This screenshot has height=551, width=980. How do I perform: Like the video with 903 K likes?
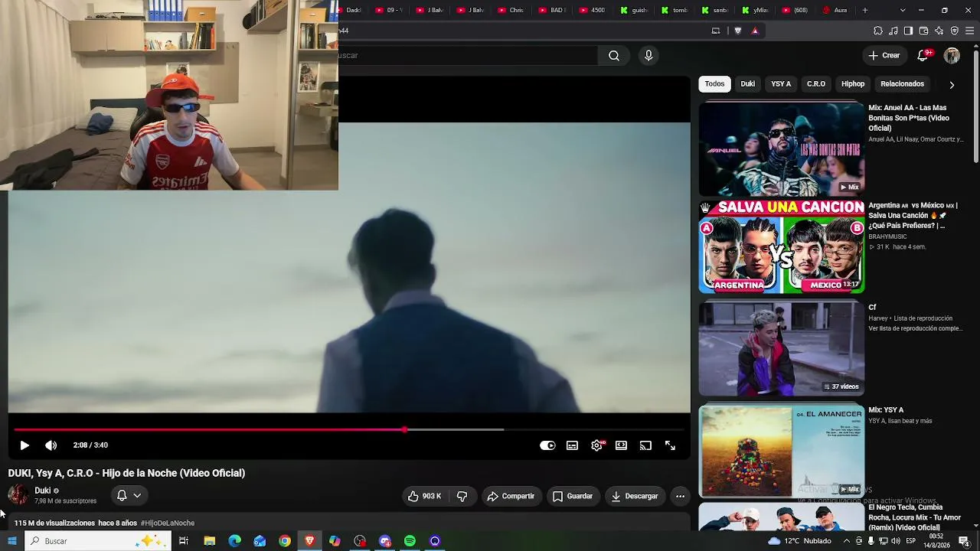tap(424, 496)
